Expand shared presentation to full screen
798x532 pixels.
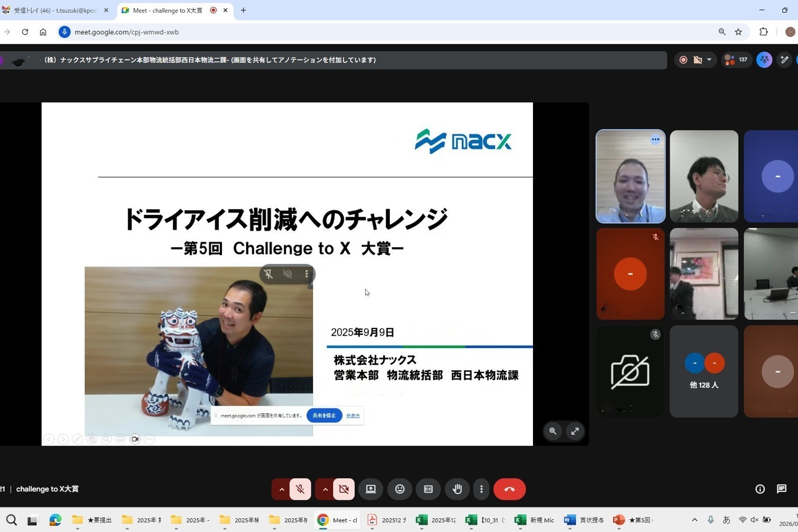pos(575,431)
